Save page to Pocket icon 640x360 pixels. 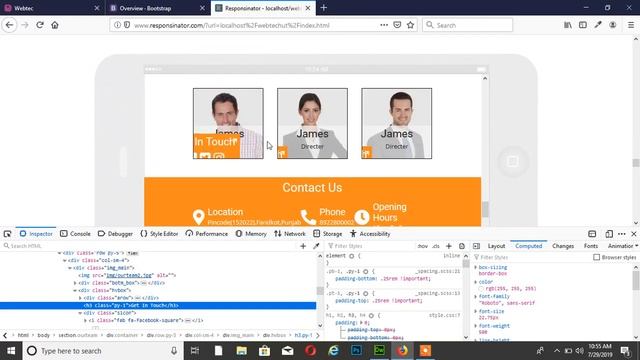tap(397, 25)
